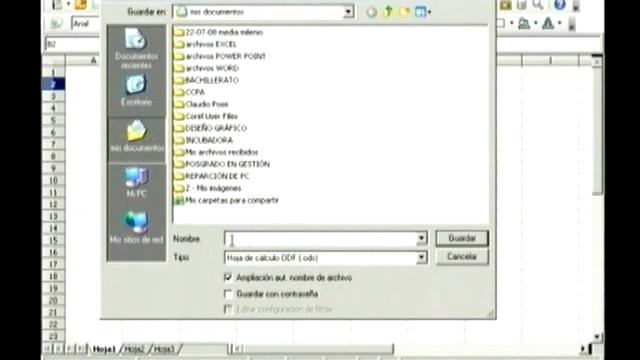Go up one folder level
The width and height of the screenshot is (640, 360).
coord(388,12)
